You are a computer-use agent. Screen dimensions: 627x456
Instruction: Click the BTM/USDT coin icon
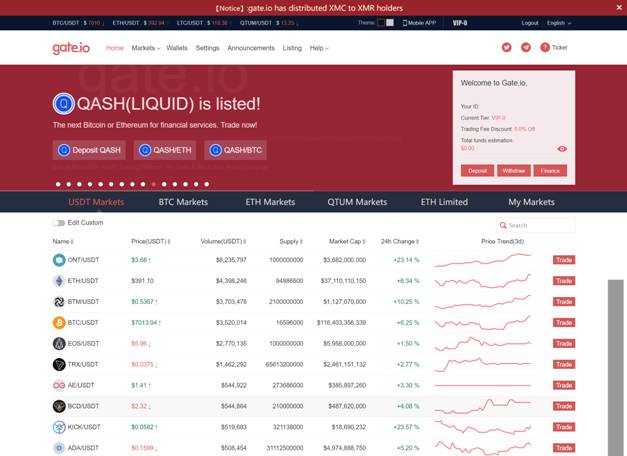point(59,302)
